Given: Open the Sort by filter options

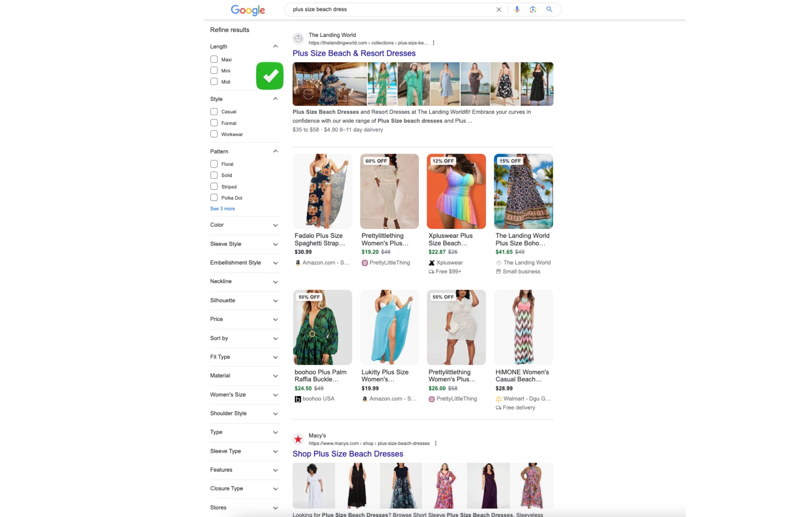Looking at the screenshot, I should coord(275,338).
